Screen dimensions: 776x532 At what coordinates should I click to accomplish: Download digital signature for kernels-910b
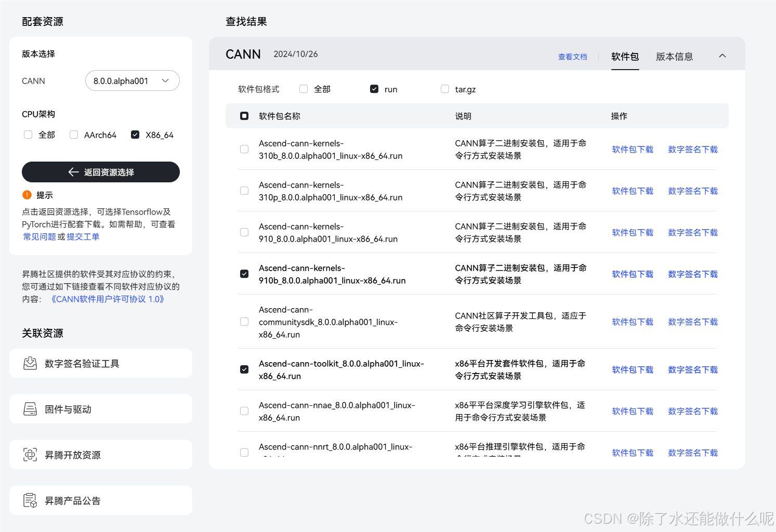point(693,274)
